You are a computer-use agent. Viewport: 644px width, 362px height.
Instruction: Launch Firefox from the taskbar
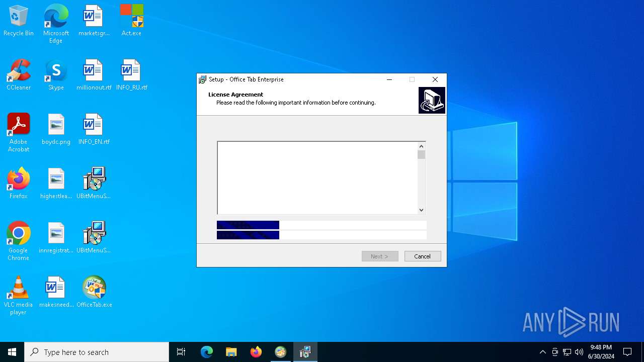[x=256, y=352]
